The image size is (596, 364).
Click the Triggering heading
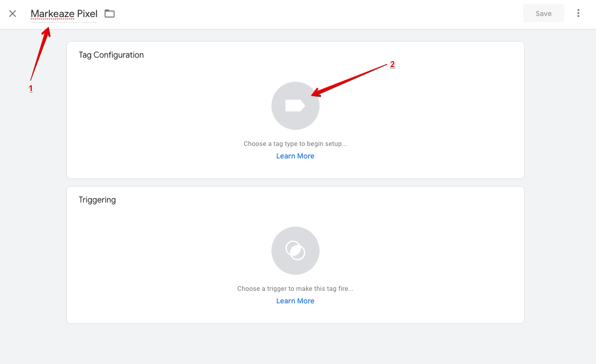pyautogui.click(x=97, y=200)
